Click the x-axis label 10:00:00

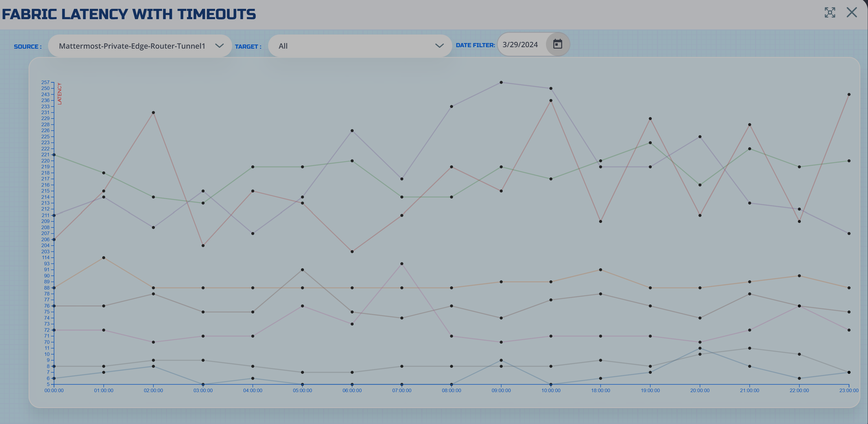pyautogui.click(x=551, y=391)
